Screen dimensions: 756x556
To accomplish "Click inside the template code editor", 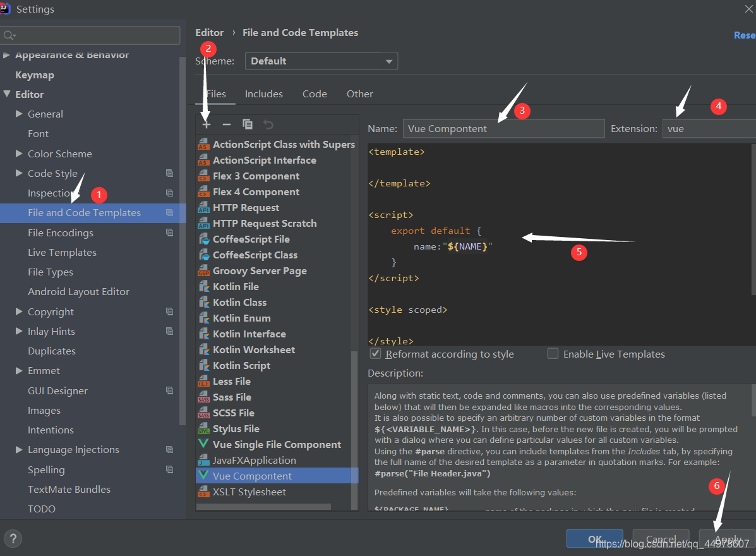I will (560, 245).
